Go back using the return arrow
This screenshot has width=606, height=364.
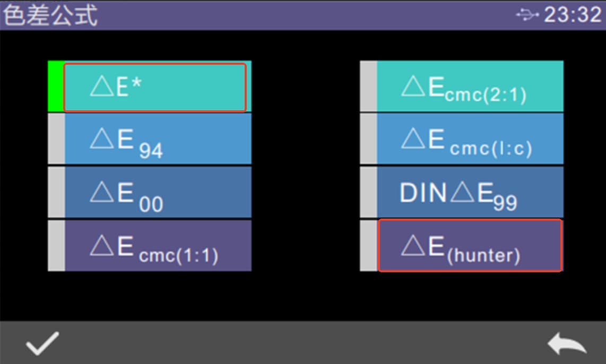[x=567, y=344]
